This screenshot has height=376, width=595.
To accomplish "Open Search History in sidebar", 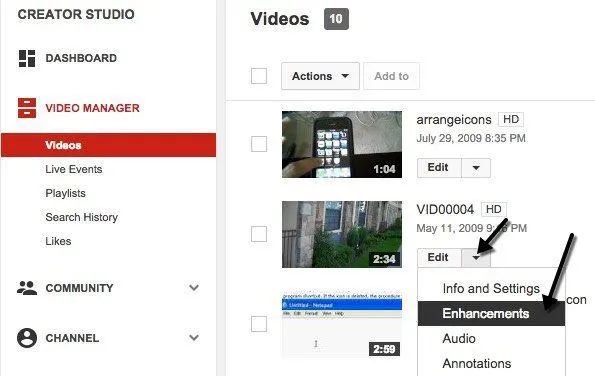I will tap(82, 217).
